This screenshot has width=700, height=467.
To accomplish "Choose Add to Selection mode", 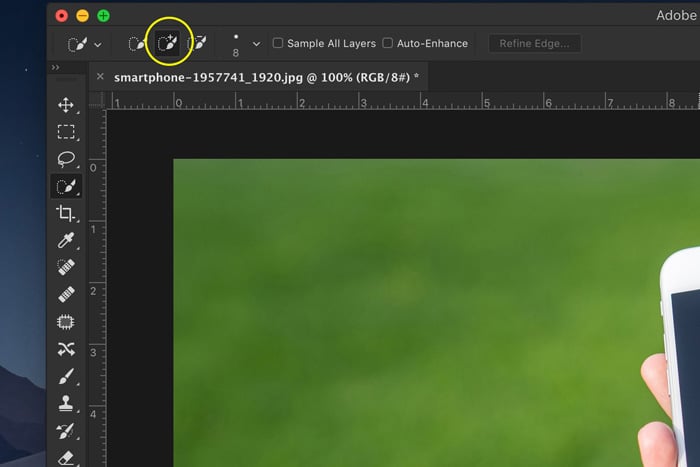I will click(168, 43).
